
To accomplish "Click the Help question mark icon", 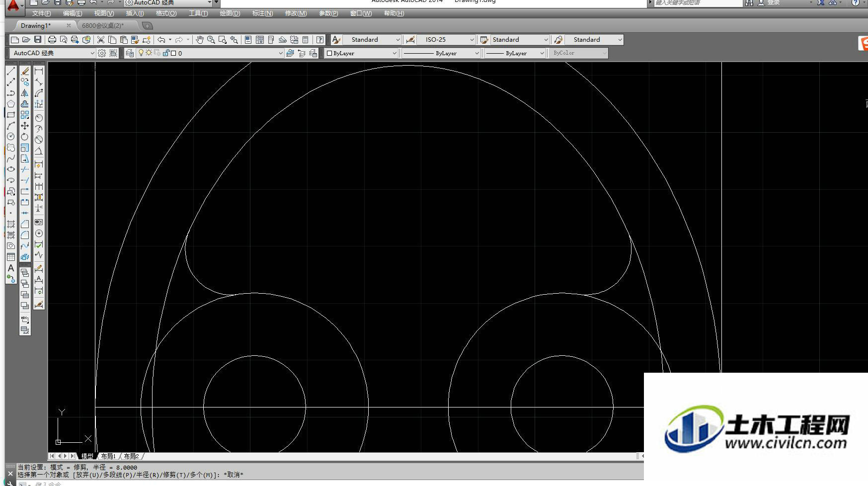I will coord(320,40).
